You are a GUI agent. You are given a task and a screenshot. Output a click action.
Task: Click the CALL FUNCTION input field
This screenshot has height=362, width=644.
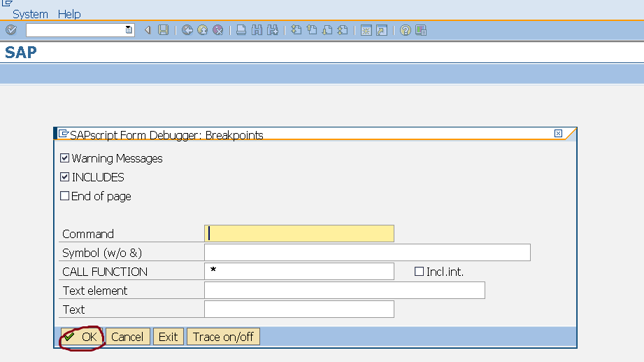(299, 271)
